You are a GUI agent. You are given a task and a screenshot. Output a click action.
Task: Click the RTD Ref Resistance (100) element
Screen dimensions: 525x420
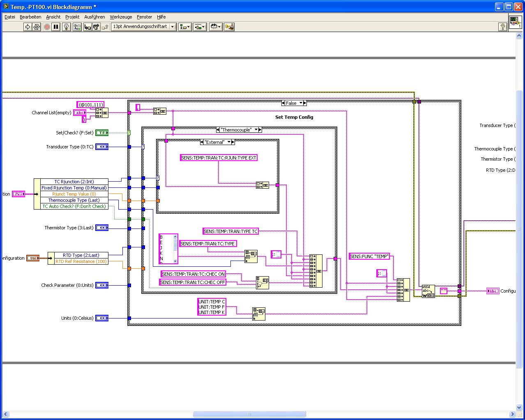coord(81,261)
